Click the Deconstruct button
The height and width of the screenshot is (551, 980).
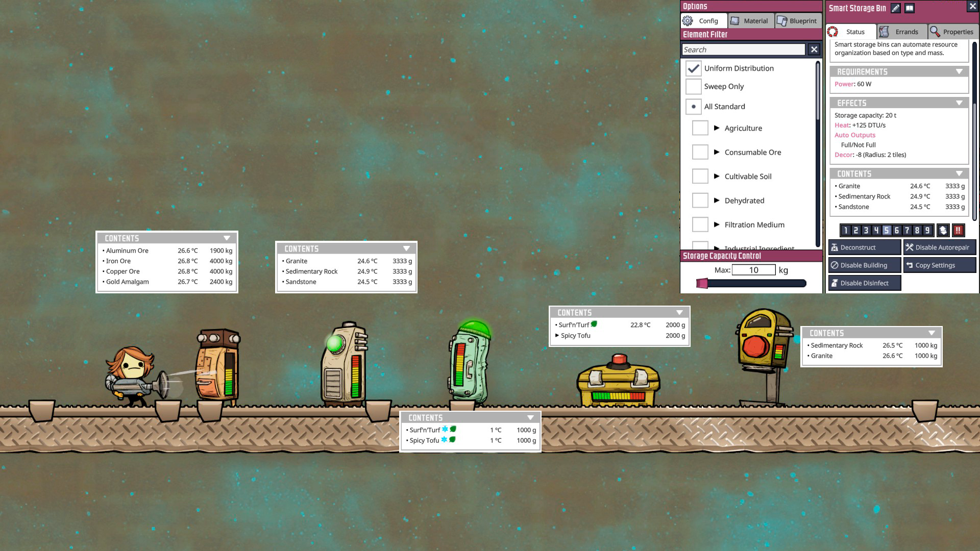(864, 247)
